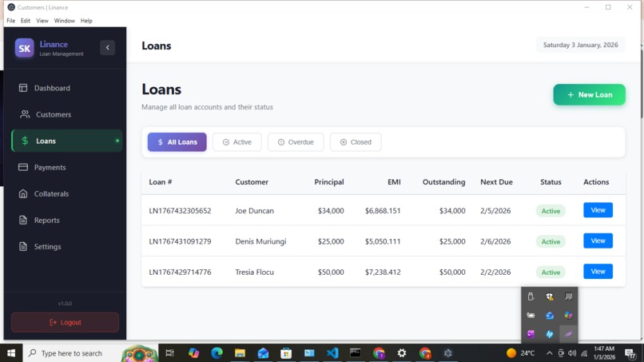Filter loans by Active
This screenshot has height=362, width=644.
[237, 142]
